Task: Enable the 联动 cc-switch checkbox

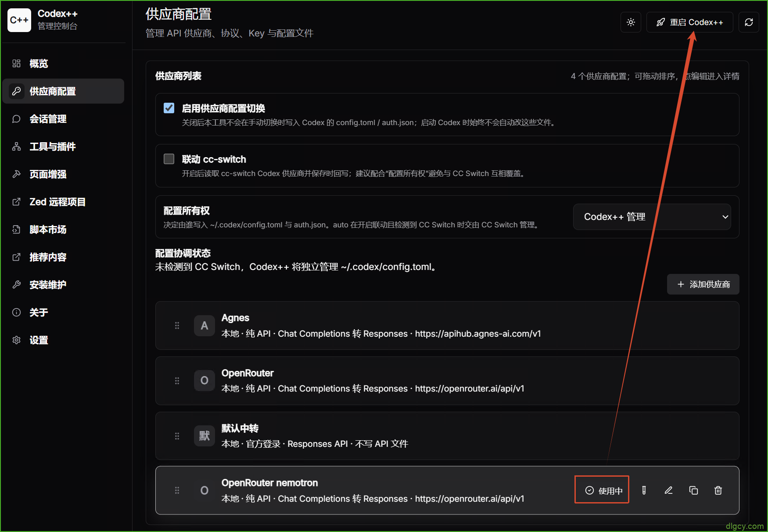Action: 169,159
